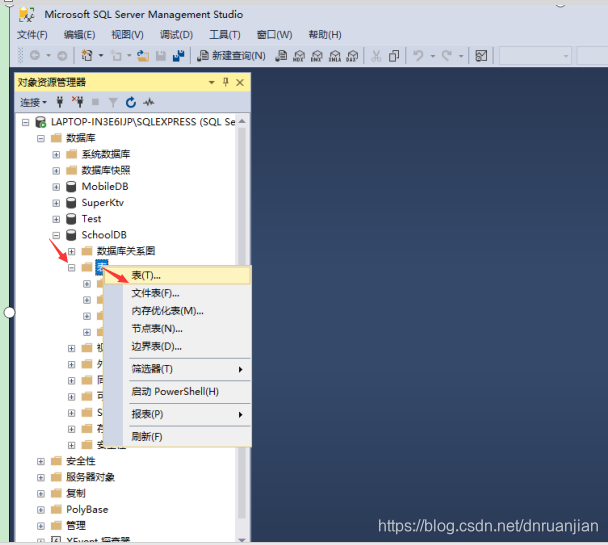
Task: Open the 窗口(W) menu
Action: 274,35
